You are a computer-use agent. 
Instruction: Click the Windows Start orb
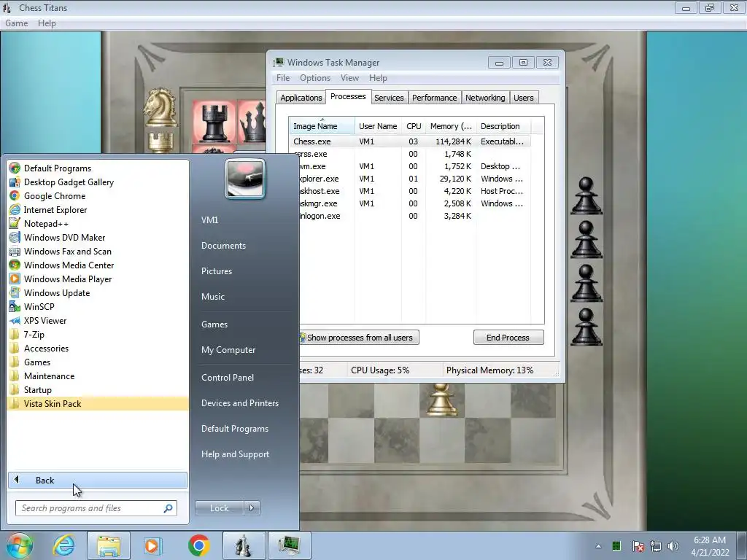tap(19, 545)
